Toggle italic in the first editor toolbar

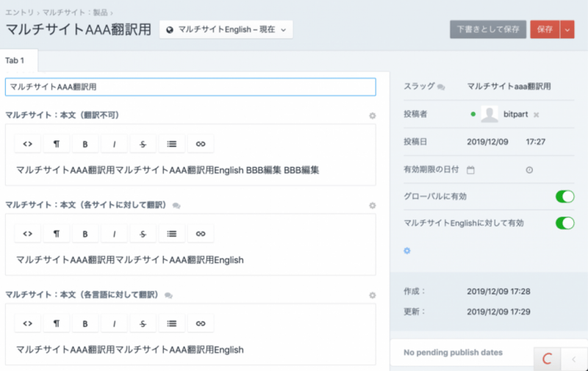[x=114, y=143]
